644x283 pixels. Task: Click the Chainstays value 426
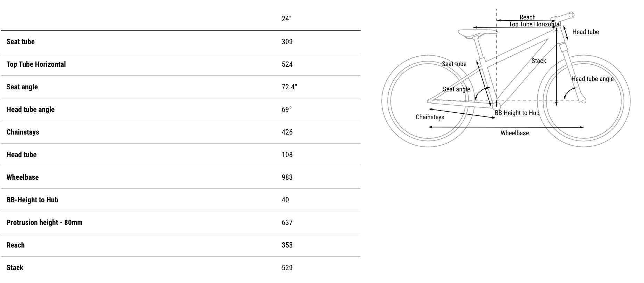(287, 132)
